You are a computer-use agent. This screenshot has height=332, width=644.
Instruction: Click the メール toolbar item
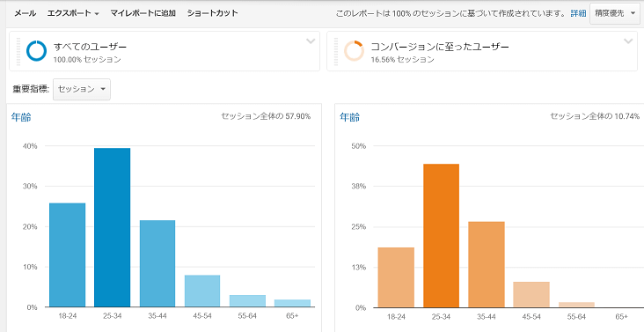pos(25,13)
